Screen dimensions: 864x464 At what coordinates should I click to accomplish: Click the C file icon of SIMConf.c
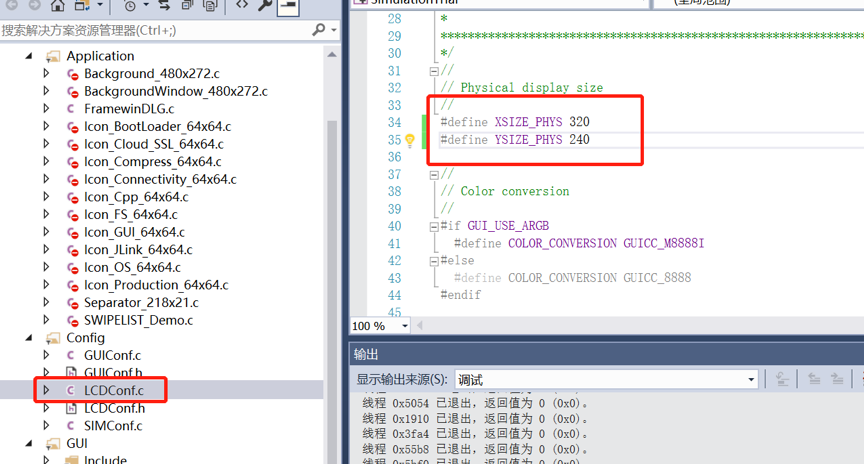pos(71,425)
